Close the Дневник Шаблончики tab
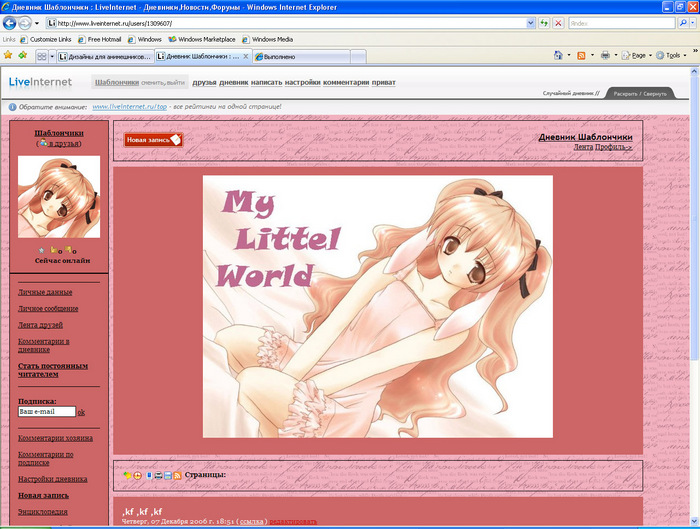Viewport: 700px width, 529px height. 246,57
